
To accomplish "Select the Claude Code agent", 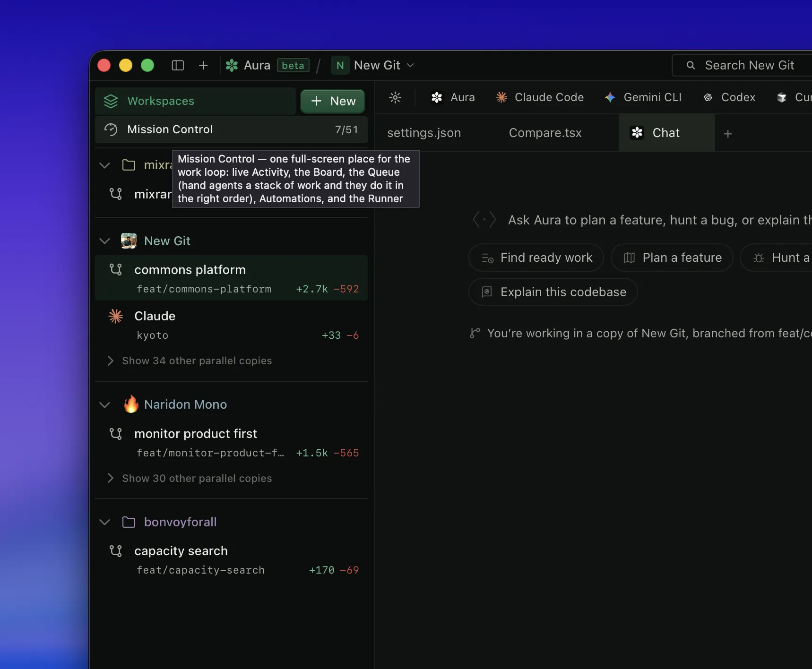I will [539, 97].
